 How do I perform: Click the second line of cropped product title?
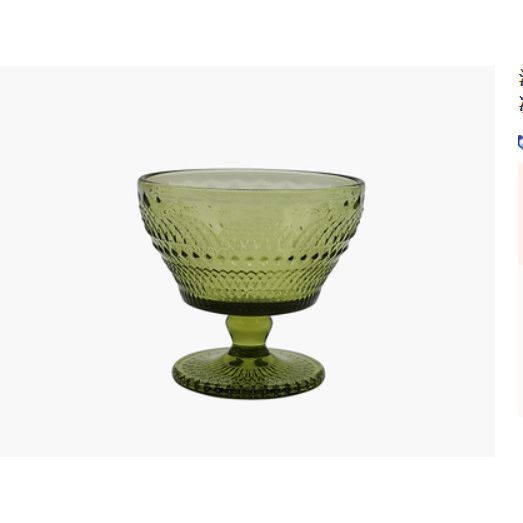pyautogui.click(x=521, y=104)
